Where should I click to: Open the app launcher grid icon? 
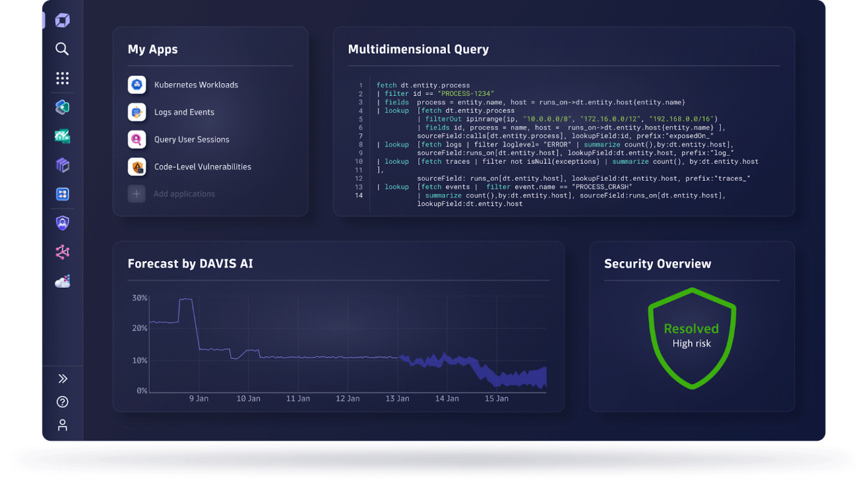click(x=62, y=78)
